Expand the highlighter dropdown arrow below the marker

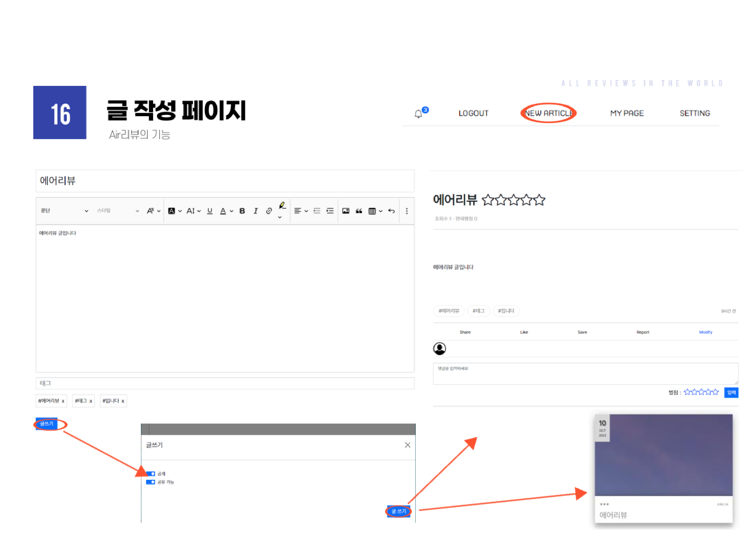click(280, 217)
